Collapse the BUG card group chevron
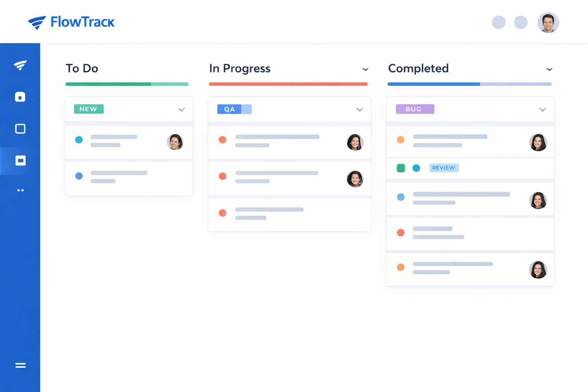 tap(542, 109)
